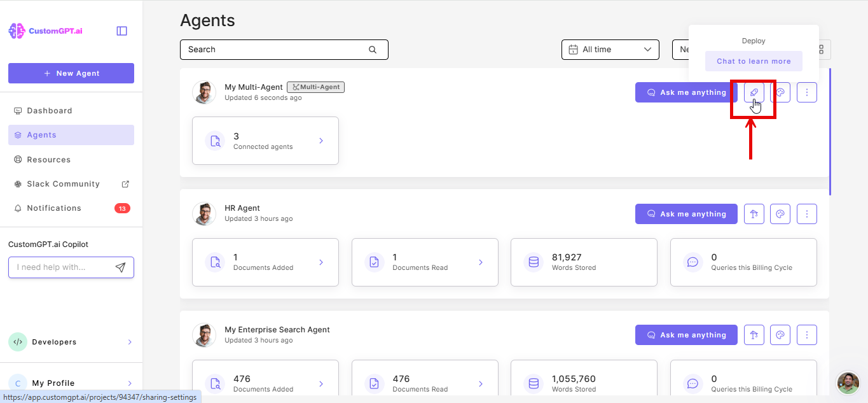
Task: Click the 1,055,760 Words Stored value
Action: (574, 379)
